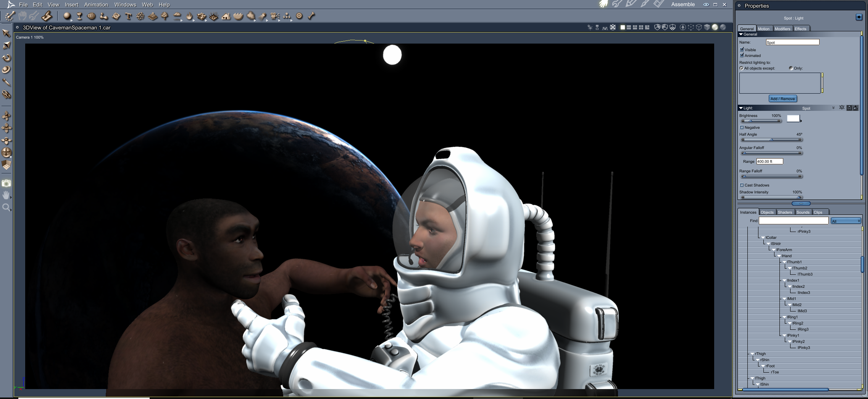Click the chain link tool in left toolbar

(6, 94)
